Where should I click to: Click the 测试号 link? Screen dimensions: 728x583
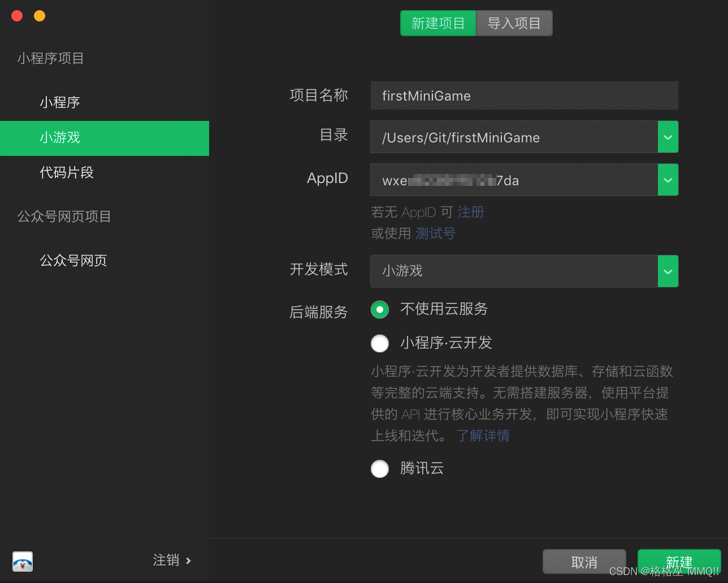[x=435, y=233]
